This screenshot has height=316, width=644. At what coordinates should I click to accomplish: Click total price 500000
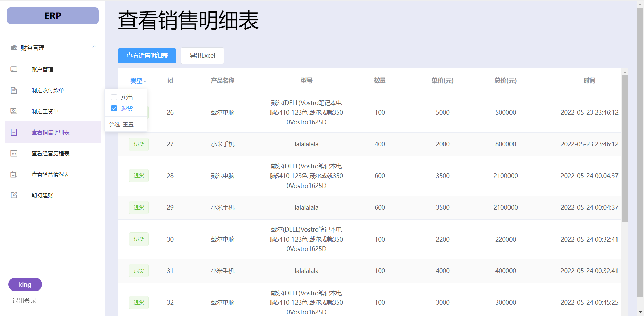pos(506,113)
